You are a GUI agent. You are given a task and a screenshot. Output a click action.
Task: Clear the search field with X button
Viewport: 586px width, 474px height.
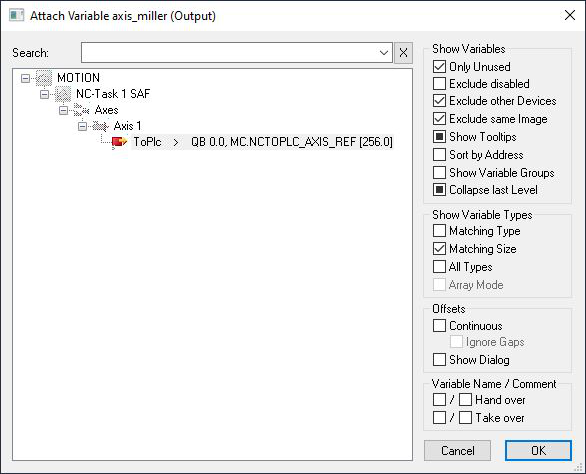[x=403, y=53]
